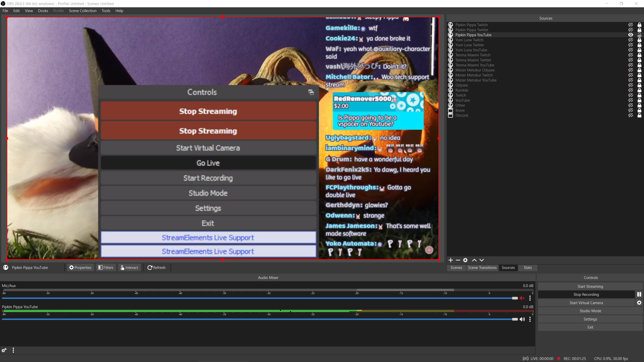Switch to the Stats tab

[x=527, y=268]
